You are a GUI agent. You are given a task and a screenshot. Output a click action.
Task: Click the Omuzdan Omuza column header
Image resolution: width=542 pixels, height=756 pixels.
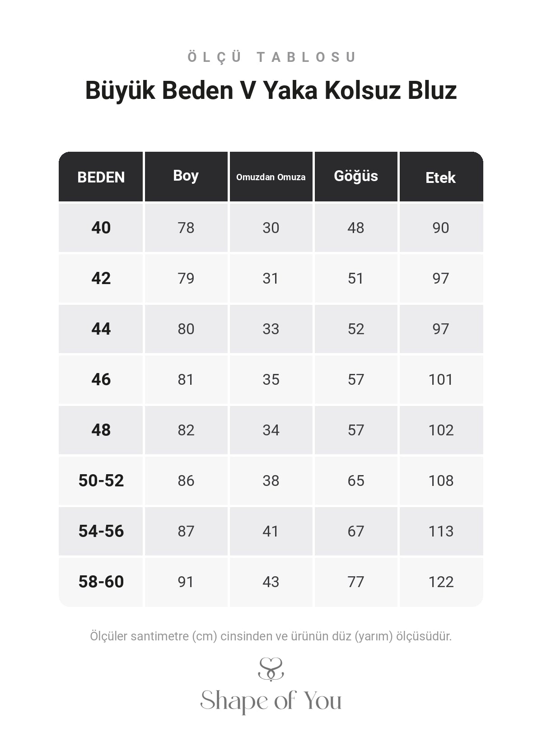coord(271,177)
